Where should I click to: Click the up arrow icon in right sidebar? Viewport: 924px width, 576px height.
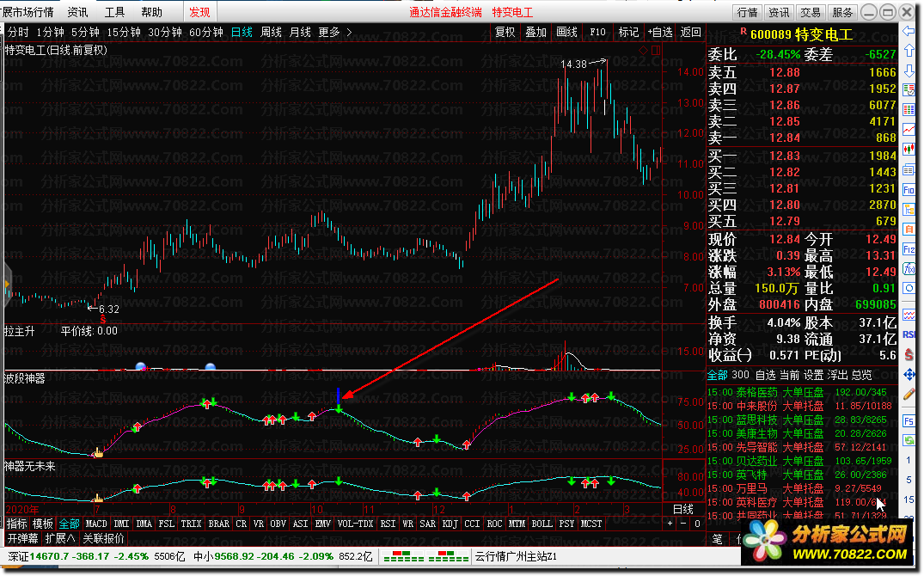click(908, 51)
